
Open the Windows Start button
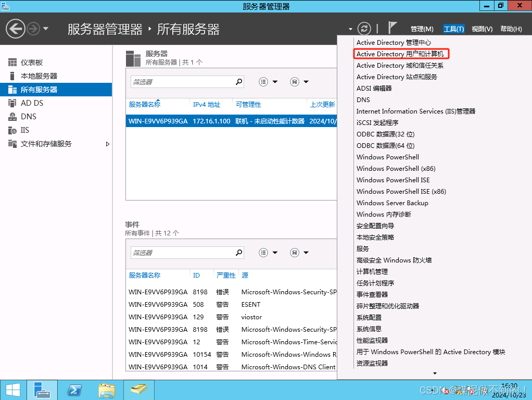coord(13,390)
